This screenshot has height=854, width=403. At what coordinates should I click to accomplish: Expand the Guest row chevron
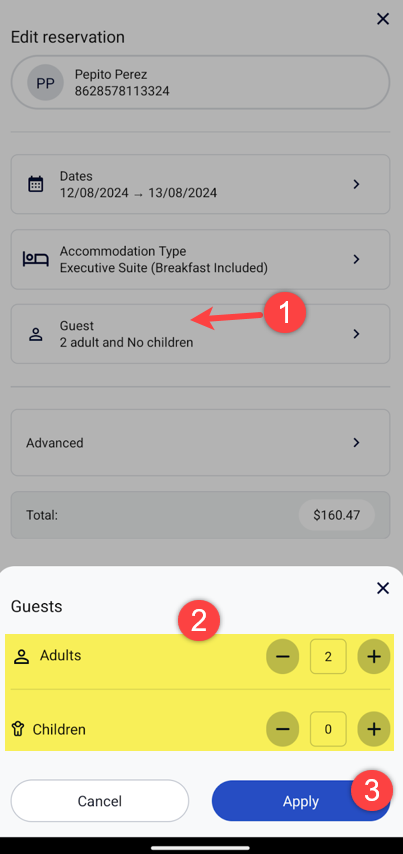tap(356, 334)
